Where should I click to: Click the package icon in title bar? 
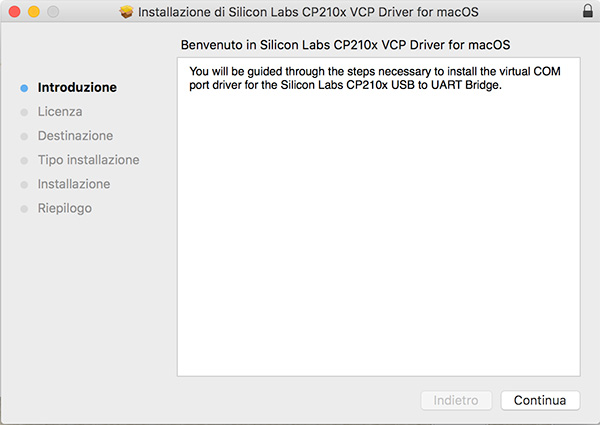click(126, 14)
